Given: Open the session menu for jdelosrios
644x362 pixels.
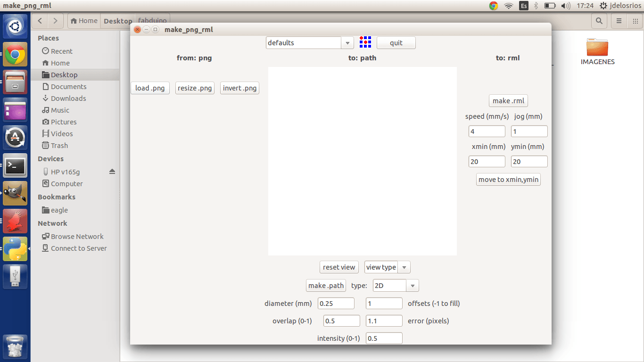Looking at the screenshot, I should (x=620, y=6).
